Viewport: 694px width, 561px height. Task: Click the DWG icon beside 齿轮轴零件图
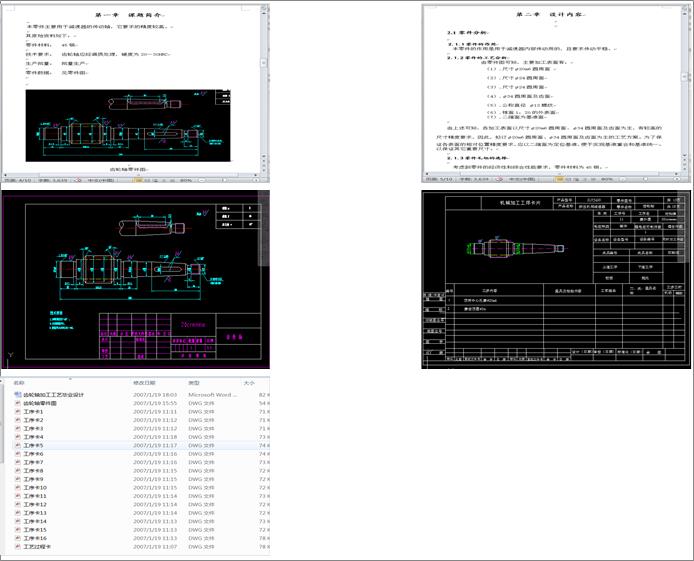click(18, 403)
